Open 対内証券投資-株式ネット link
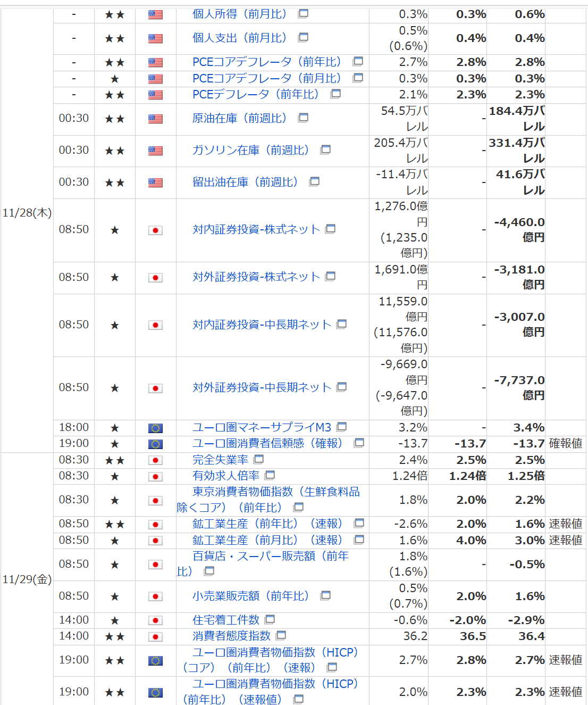 tap(256, 229)
